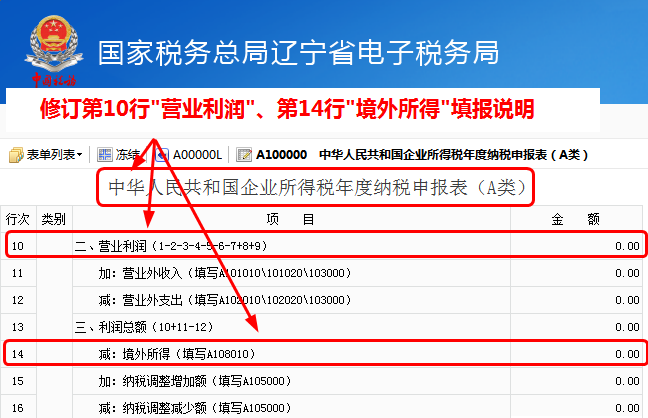Screen dimensions: 648x418
Task: Select row 11 营业外收入 item cell
Action: [291, 273]
